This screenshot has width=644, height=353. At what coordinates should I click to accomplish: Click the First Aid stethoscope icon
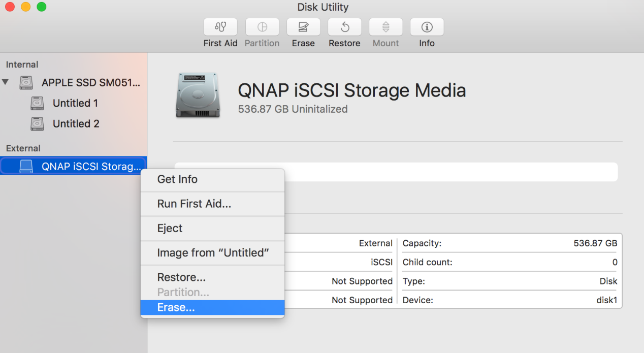[220, 27]
